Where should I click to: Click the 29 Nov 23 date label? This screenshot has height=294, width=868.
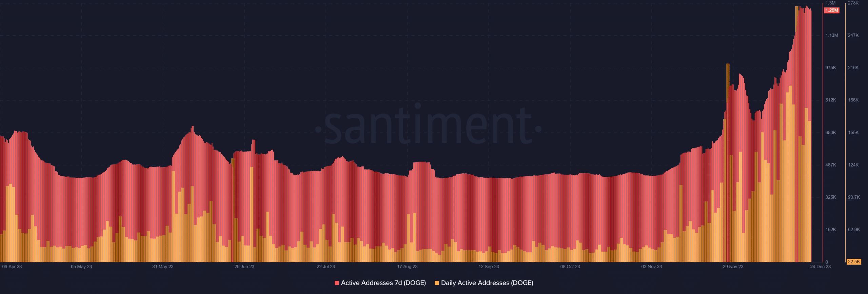click(733, 267)
